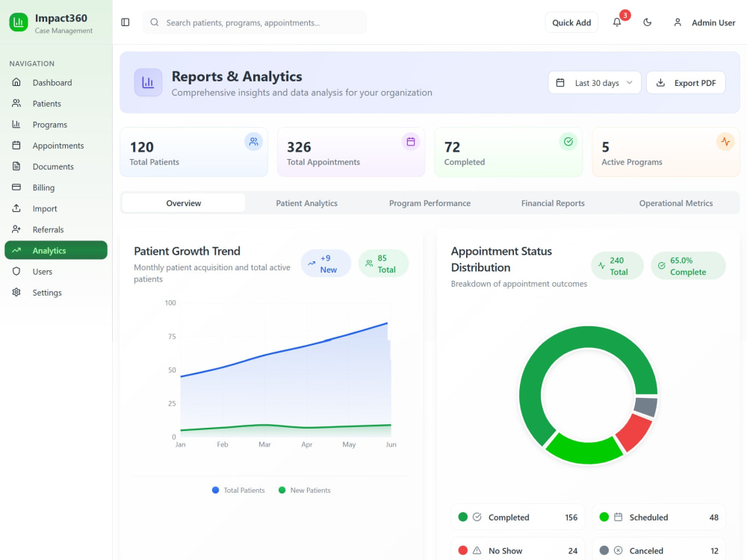The height and width of the screenshot is (560, 747).
Task: Open the Financial Reports tab
Action: pos(553,203)
